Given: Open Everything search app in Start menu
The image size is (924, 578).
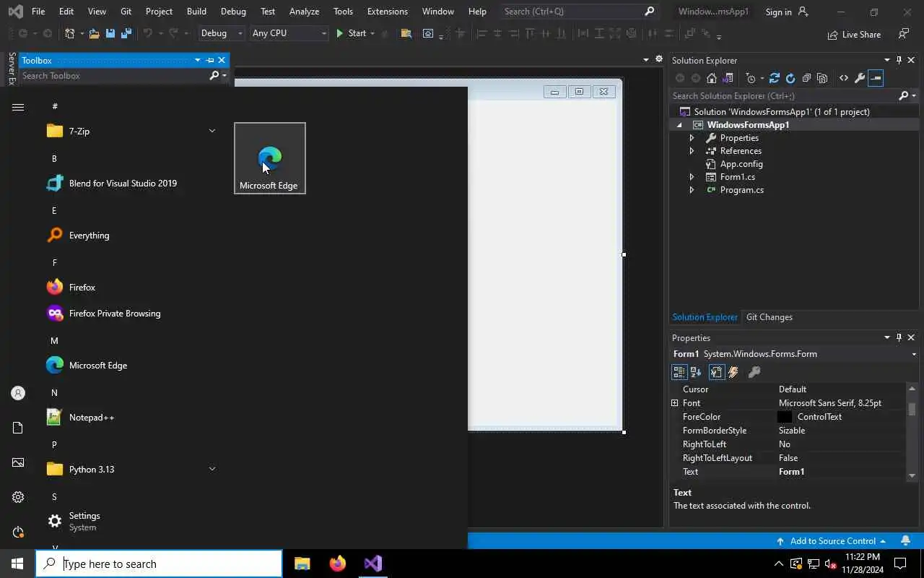Looking at the screenshot, I should point(131,235).
